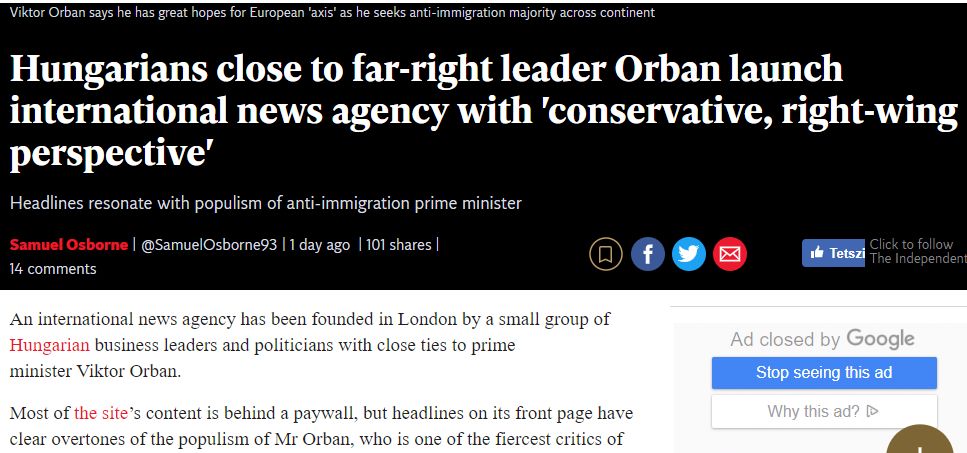Follow the red 'Hungarian' link
This screenshot has height=453, width=967.
tap(50, 346)
